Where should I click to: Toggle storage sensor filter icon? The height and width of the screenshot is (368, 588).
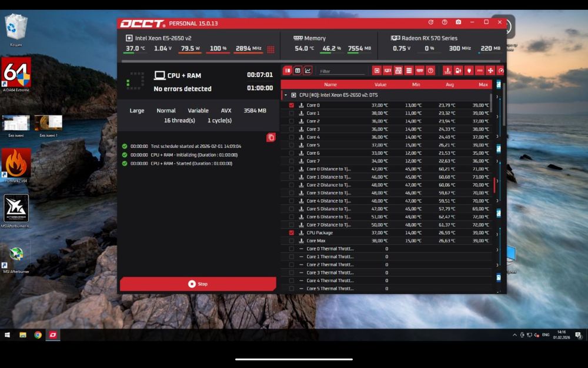[409, 71]
